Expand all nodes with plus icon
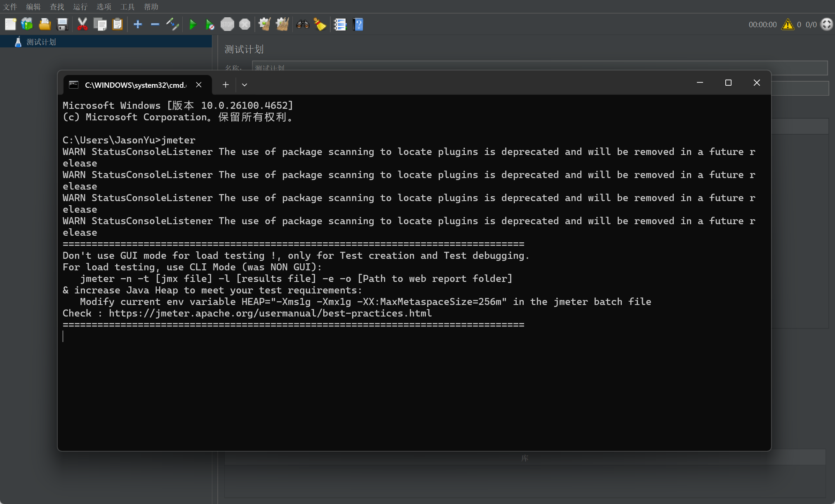Screen dimensions: 835x504 (x=138, y=24)
